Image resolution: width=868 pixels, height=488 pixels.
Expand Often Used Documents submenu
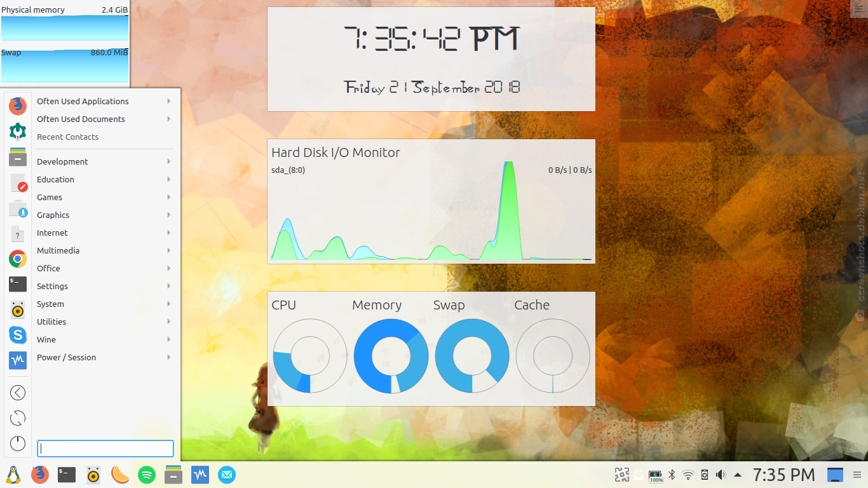[x=104, y=119]
